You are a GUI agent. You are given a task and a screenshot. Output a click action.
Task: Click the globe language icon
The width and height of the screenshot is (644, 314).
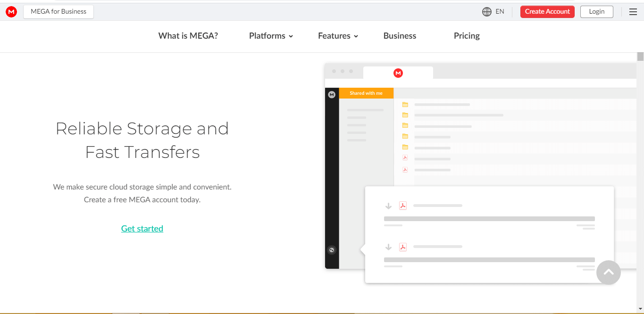tap(487, 12)
